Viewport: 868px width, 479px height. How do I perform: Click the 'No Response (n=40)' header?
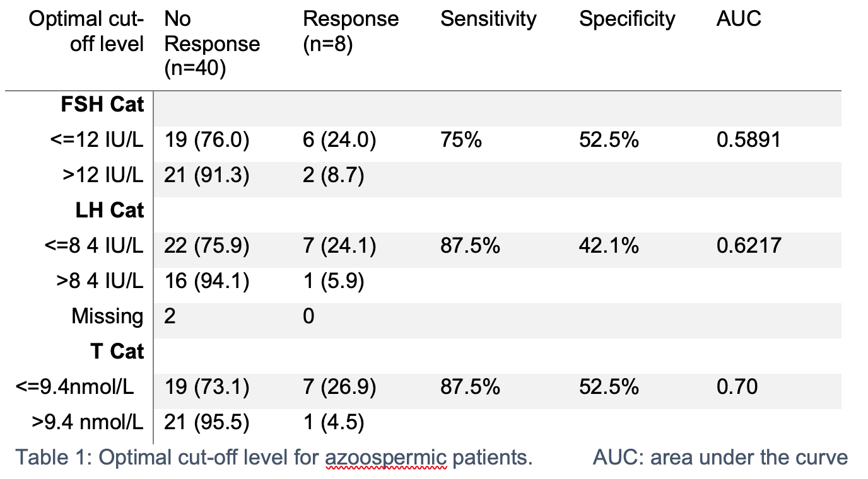click(211, 43)
